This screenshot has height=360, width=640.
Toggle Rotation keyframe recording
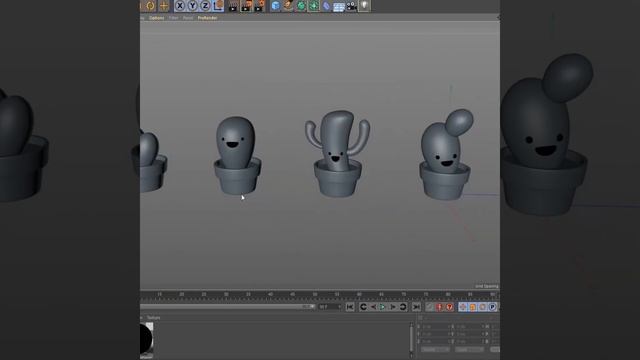(482, 307)
